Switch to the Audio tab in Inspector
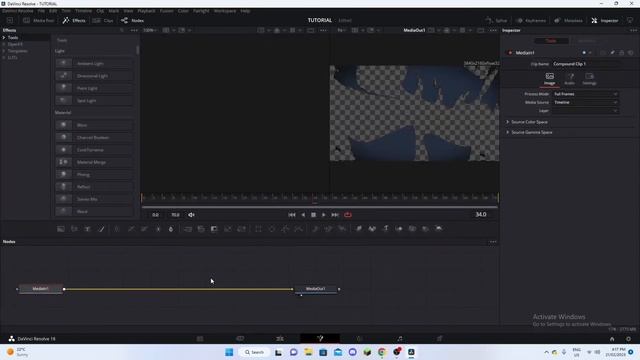 (570, 79)
